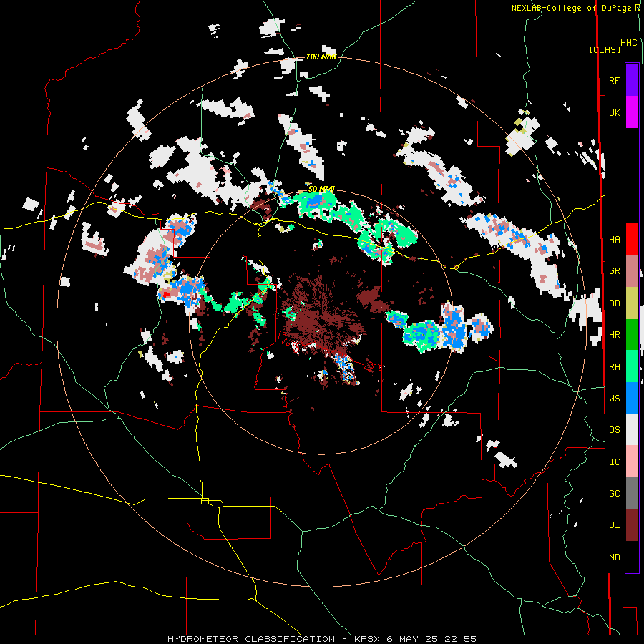Click the IC legend label

(x=614, y=462)
